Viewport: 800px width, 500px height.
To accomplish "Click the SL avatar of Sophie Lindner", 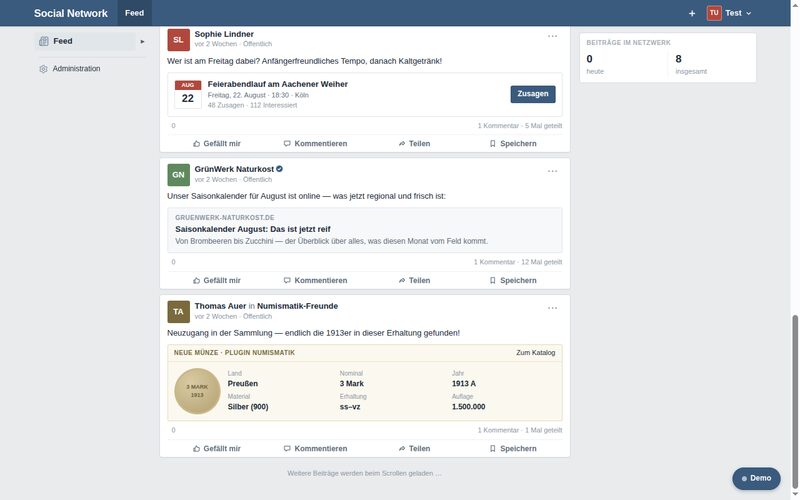I will point(178,40).
